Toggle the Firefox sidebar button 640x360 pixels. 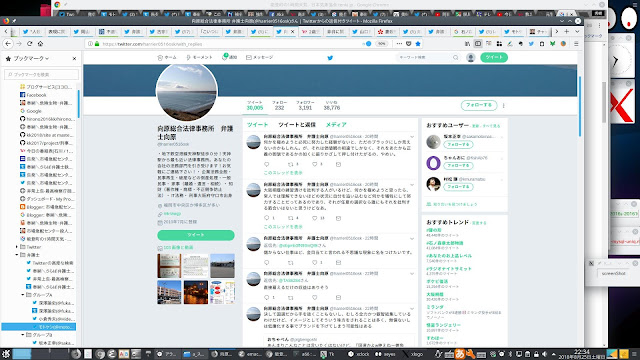[478, 44]
